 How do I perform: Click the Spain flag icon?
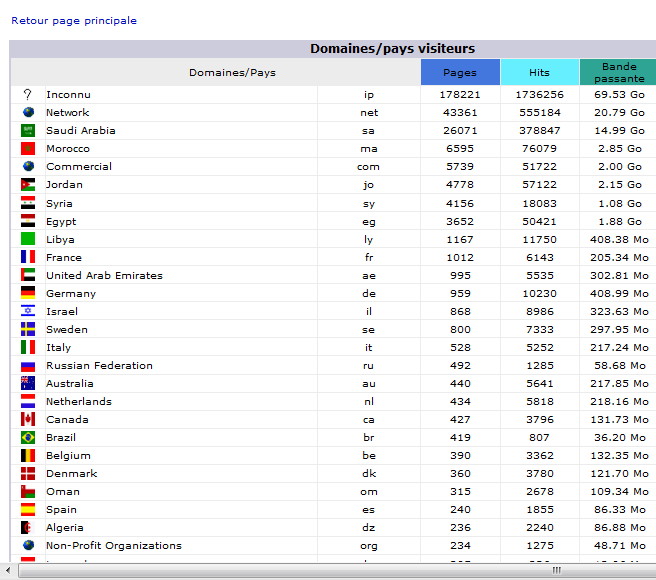28,509
